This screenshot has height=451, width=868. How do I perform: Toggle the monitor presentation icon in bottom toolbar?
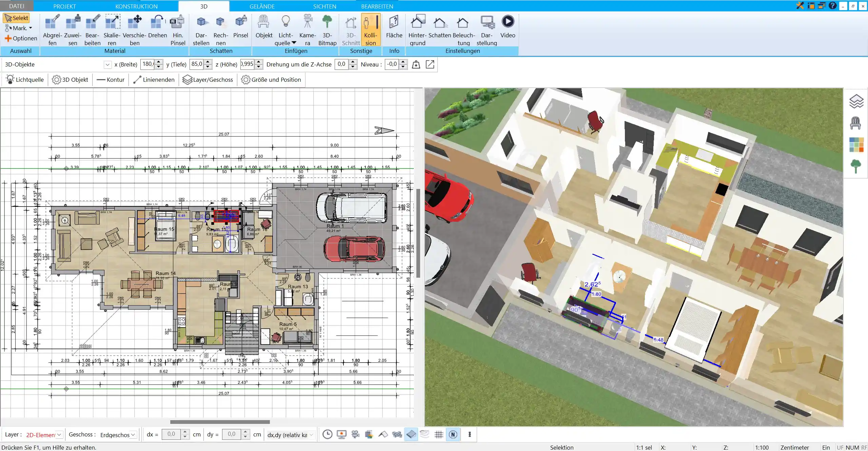pos(341,434)
